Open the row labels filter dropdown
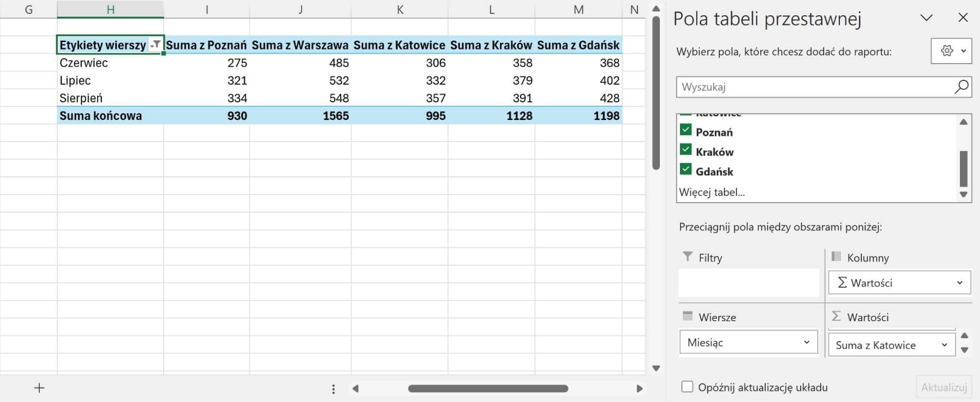The height and width of the screenshot is (402, 980). coord(155,45)
